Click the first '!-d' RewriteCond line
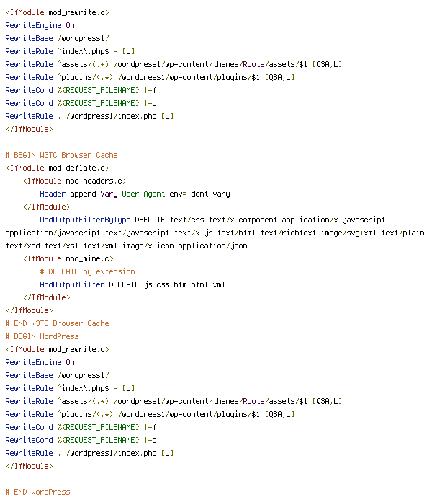The image size is (432, 504). 81,103
